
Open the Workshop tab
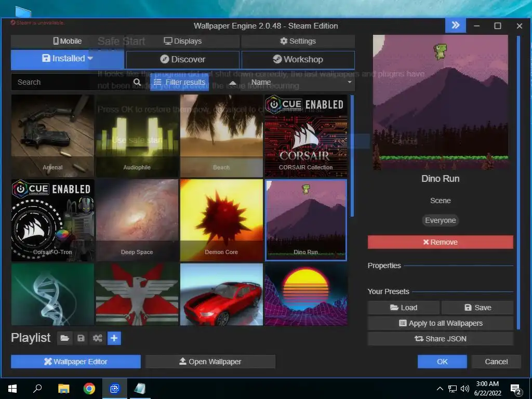(298, 59)
